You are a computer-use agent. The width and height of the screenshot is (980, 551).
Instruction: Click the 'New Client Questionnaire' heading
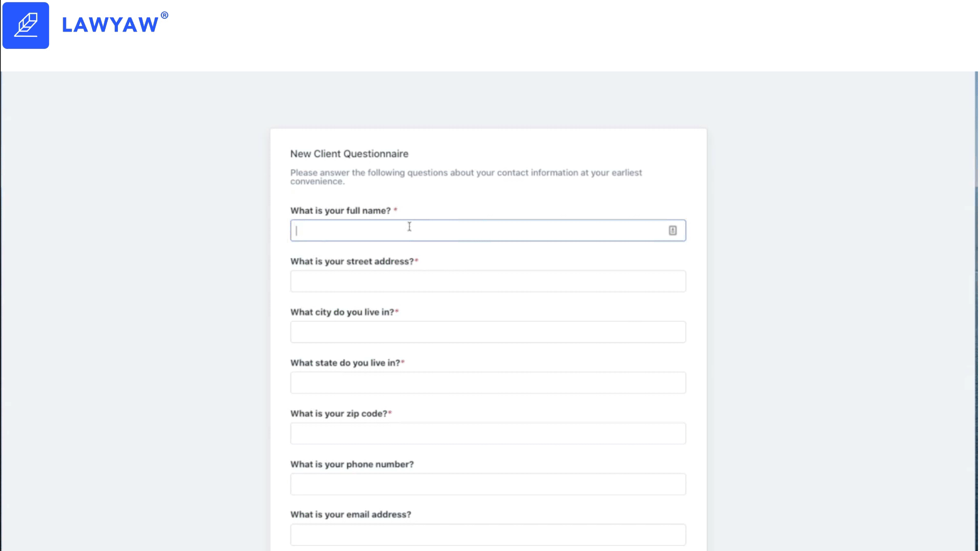click(x=350, y=154)
